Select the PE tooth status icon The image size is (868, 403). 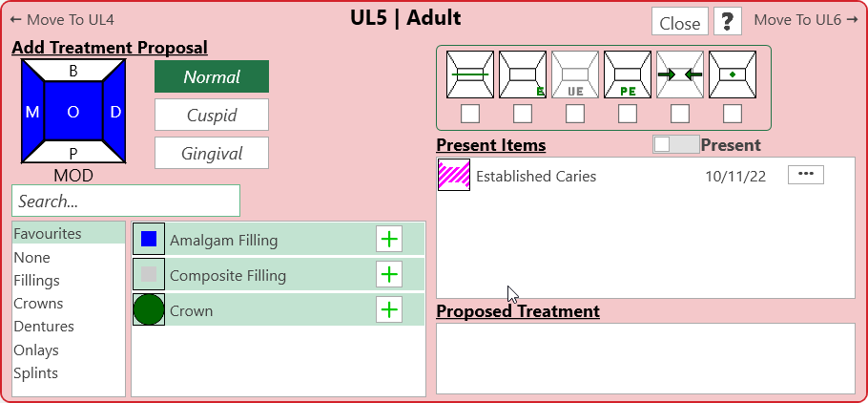click(x=627, y=74)
